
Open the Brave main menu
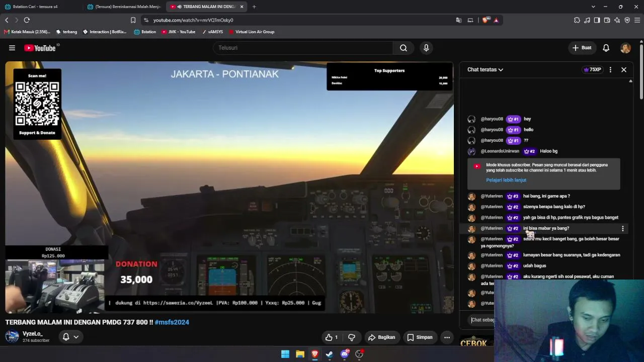coord(637,20)
